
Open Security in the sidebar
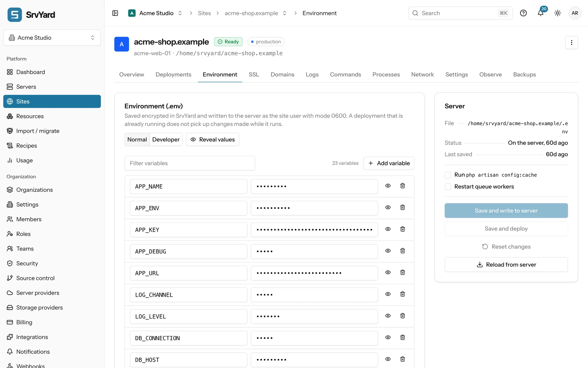(x=52, y=263)
